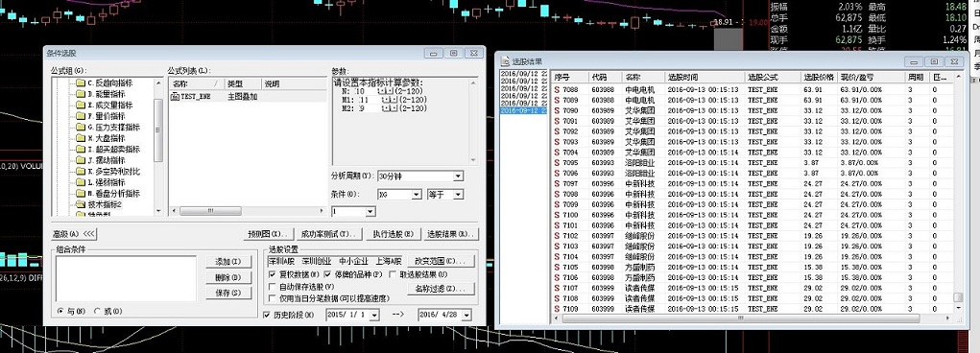Click the S icon of row 7097

(557, 183)
